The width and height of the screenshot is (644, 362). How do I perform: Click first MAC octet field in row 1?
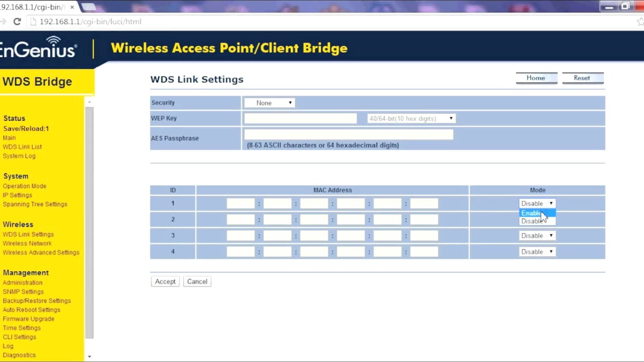coord(240,204)
